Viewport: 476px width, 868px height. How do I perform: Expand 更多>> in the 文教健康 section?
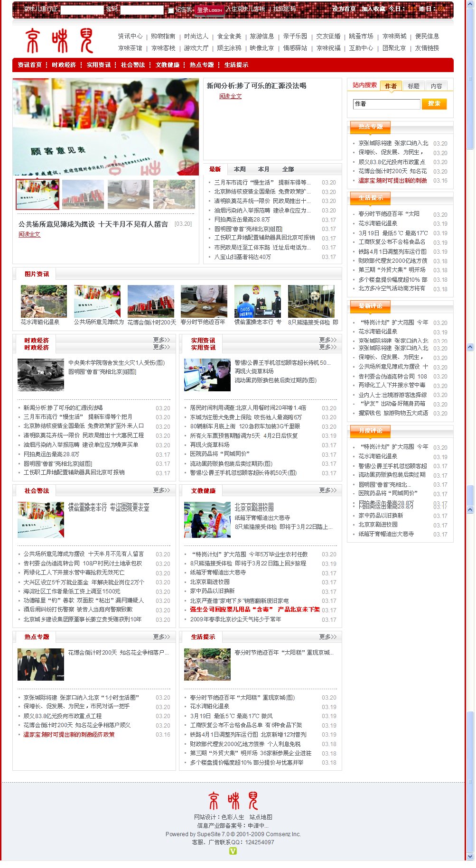pyautogui.click(x=327, y=490)
